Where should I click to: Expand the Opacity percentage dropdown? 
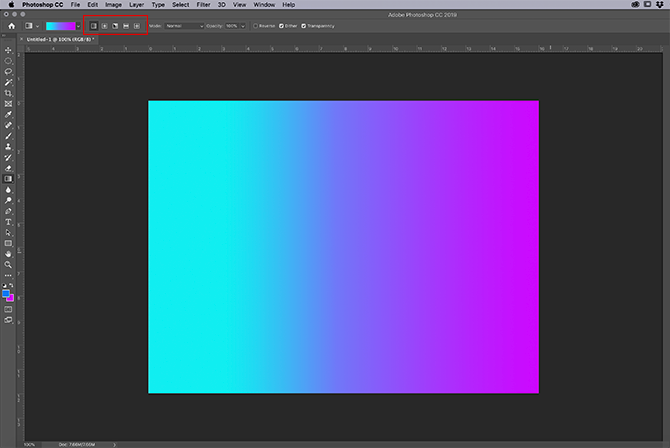(x=243, y=25)
